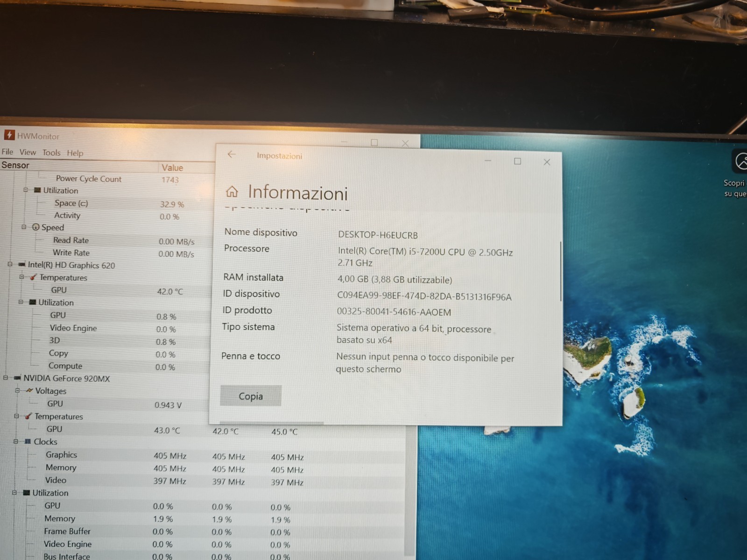Viewport: 747px width, 560px height.
Task: Collapse the Clocks node
Action: [15, 441]
